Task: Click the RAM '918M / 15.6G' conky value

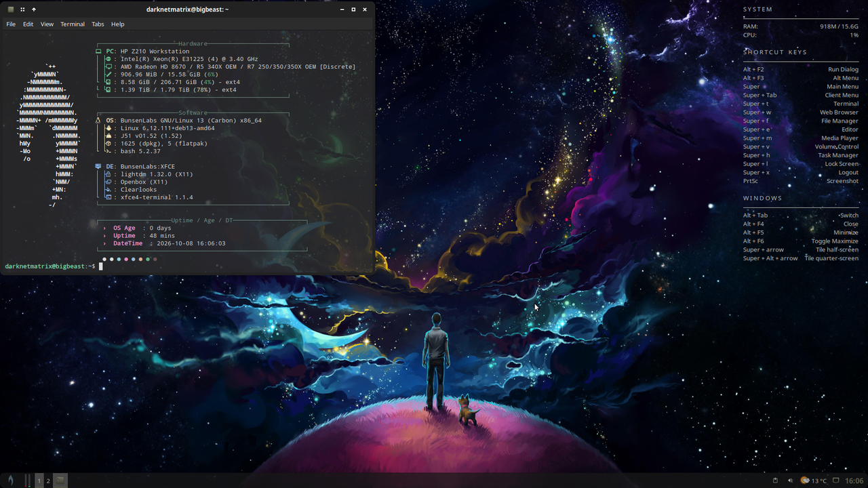Action: click(838, 26)
